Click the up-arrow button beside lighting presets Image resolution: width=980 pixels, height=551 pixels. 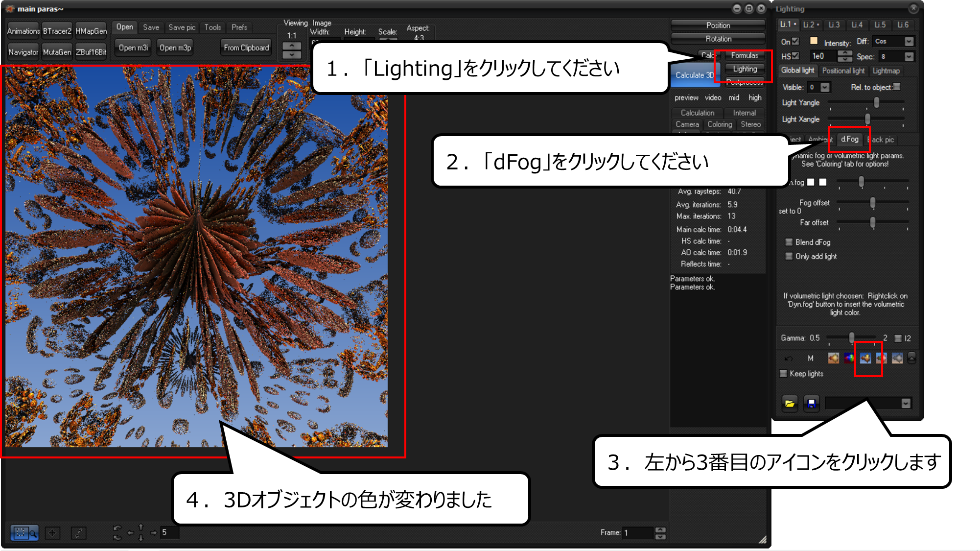point(911,359)
